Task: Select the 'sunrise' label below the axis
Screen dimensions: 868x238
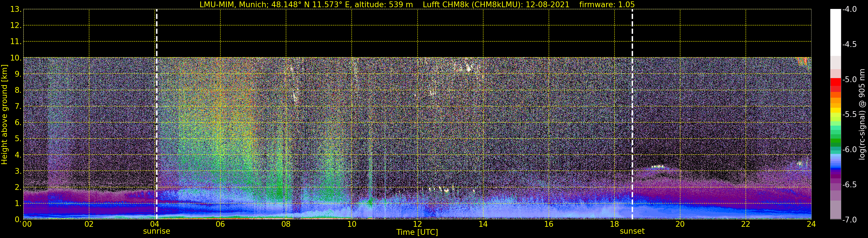Action: [x=157, y=231]
